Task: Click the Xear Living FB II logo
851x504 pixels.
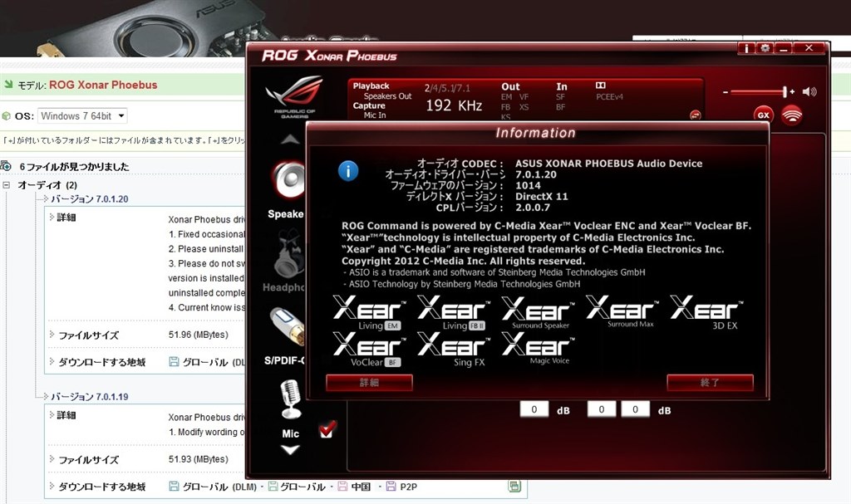Action: click(x=453, y=313)
